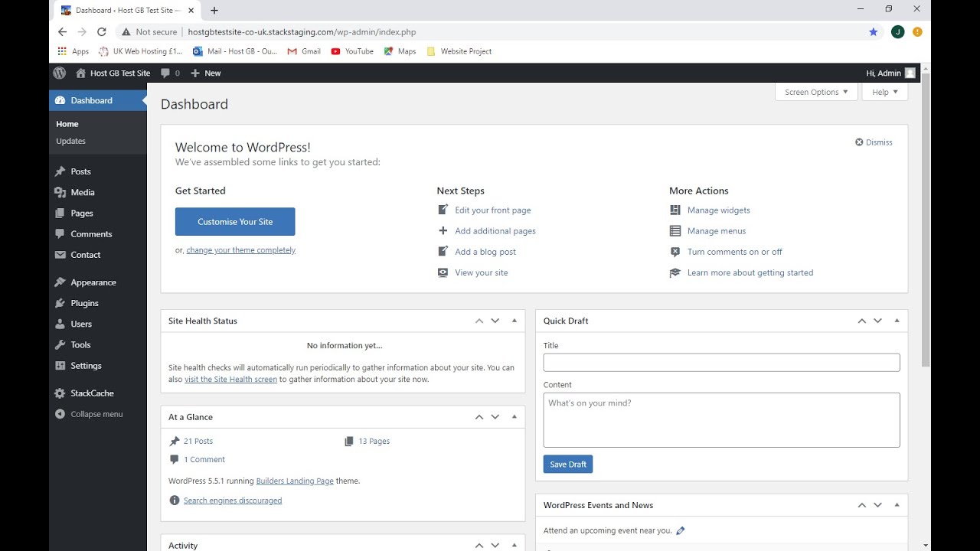Dismiss the Welcome to WordPress panel
980x551 pixels.
(x=874, y=142)
